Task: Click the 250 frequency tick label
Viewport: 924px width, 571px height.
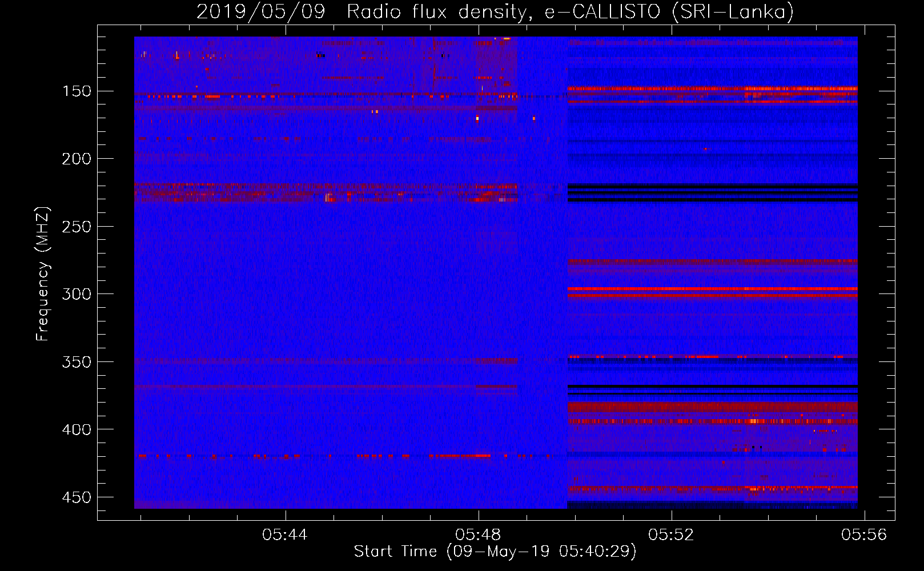Action: point(77,227)
